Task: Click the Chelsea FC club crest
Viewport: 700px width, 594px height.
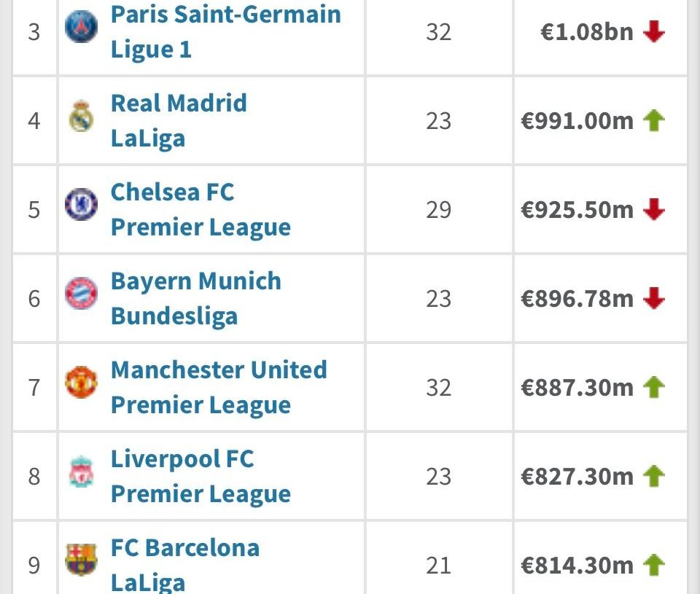Action: [x=80, y=205]
